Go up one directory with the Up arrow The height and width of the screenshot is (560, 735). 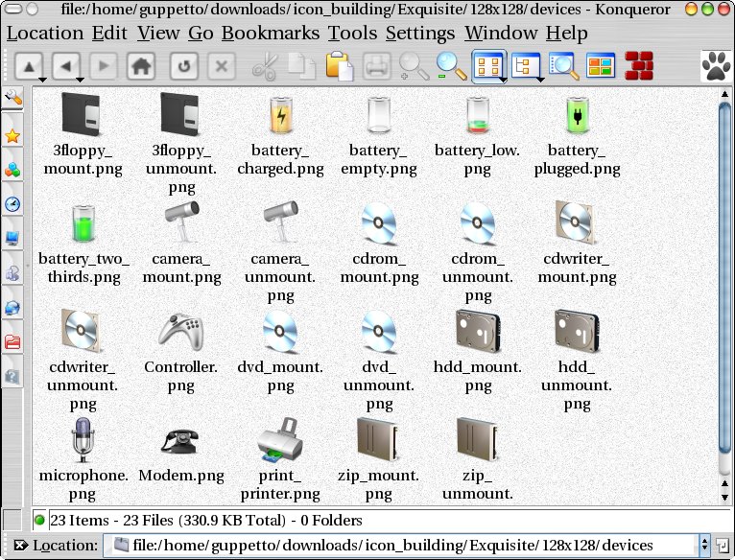(x=29, y=66)
